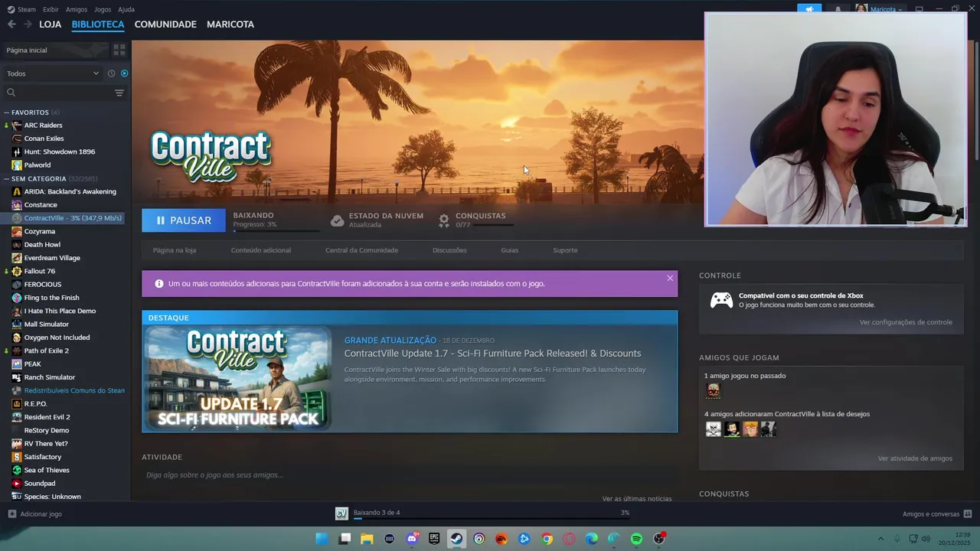Click the Update 1.7 Sci-Fi pack thumbnail
The image size is (980, 551).
pos(237,378)
